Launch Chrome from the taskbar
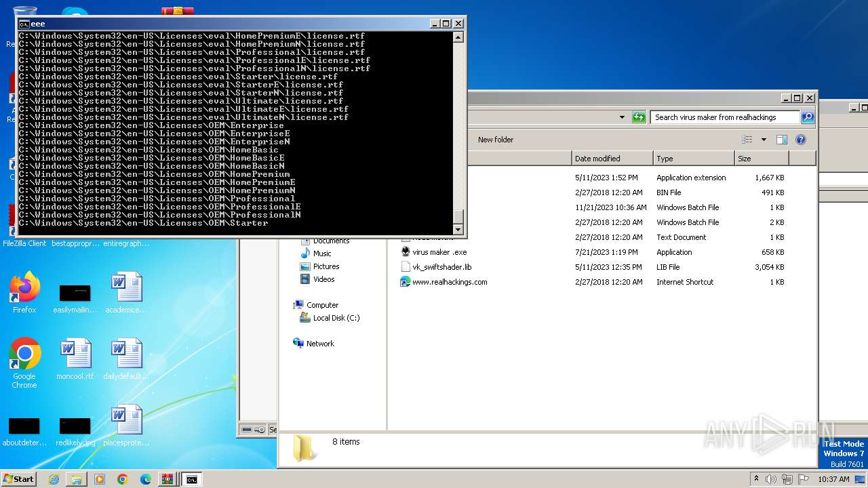The width and height of the screenshot is (868, 488). pyautogui.click(x=123, y=479)
